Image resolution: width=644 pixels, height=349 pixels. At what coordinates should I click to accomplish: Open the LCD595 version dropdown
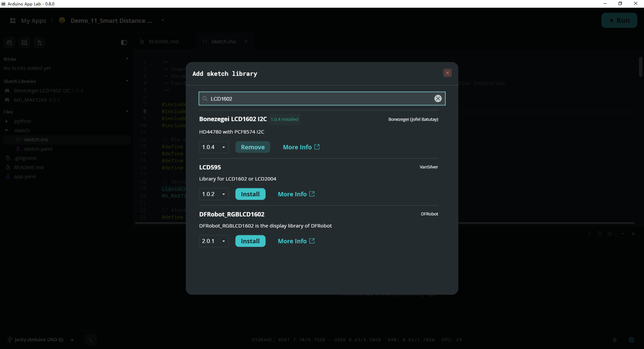214,194
